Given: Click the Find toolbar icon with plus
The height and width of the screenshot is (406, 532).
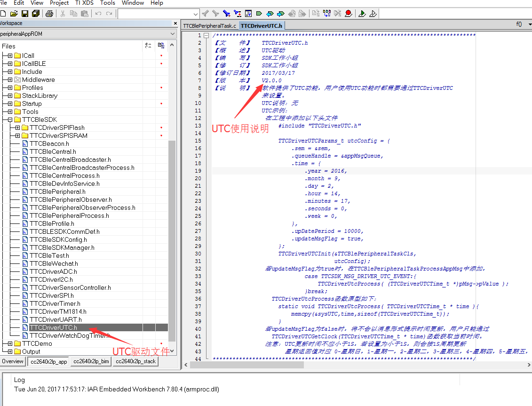Looking at the screenshot, I should point(227,14).
